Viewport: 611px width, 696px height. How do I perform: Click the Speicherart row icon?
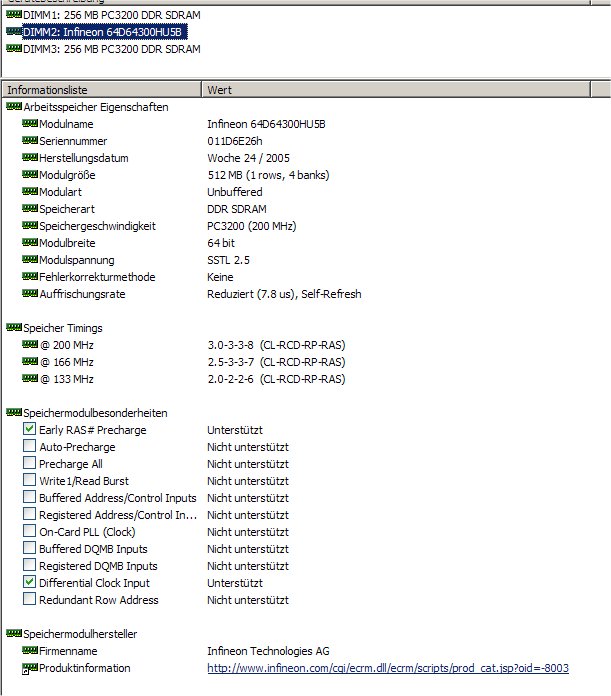(x=30, y=208)
